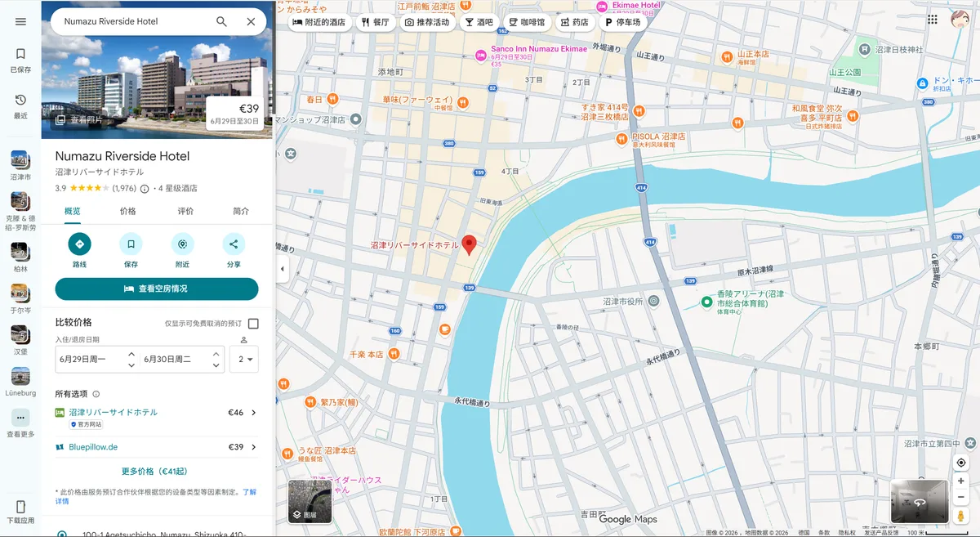Zoom out the map with minus

[961, 497]
